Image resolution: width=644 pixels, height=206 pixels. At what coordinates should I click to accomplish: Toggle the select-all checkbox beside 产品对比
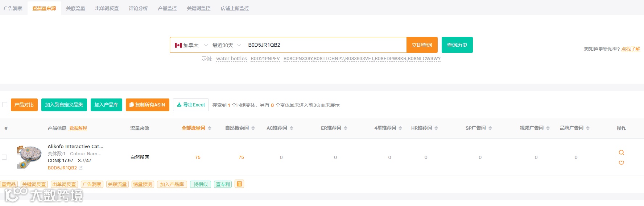(5, 105)
